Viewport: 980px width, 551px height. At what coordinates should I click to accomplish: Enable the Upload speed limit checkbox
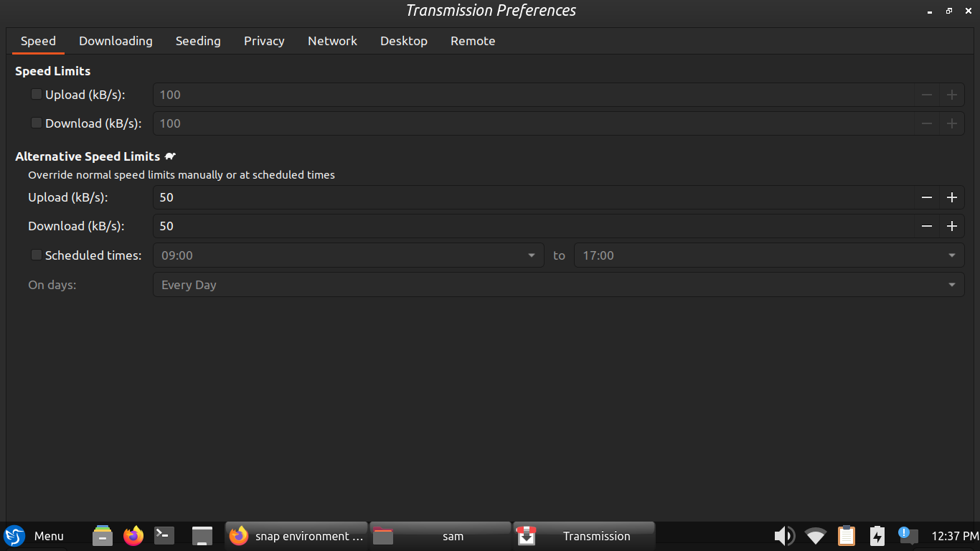pyautogui.click(x=36, y=94)
